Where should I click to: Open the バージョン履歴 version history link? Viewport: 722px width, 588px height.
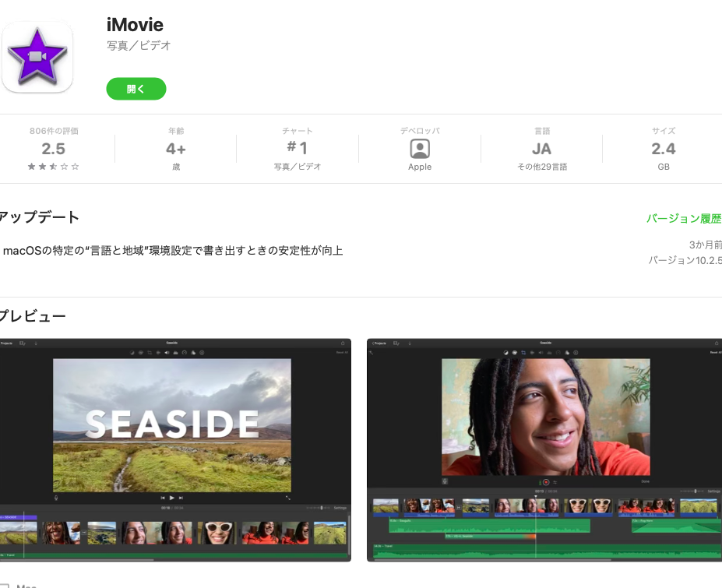click(684, 219)
